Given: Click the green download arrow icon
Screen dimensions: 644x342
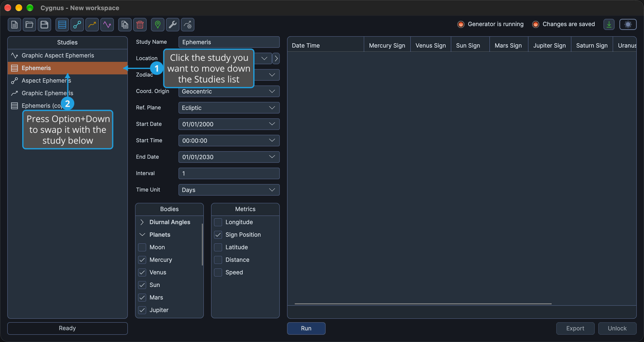Looking at the screenshot, I should coord(609,25).
